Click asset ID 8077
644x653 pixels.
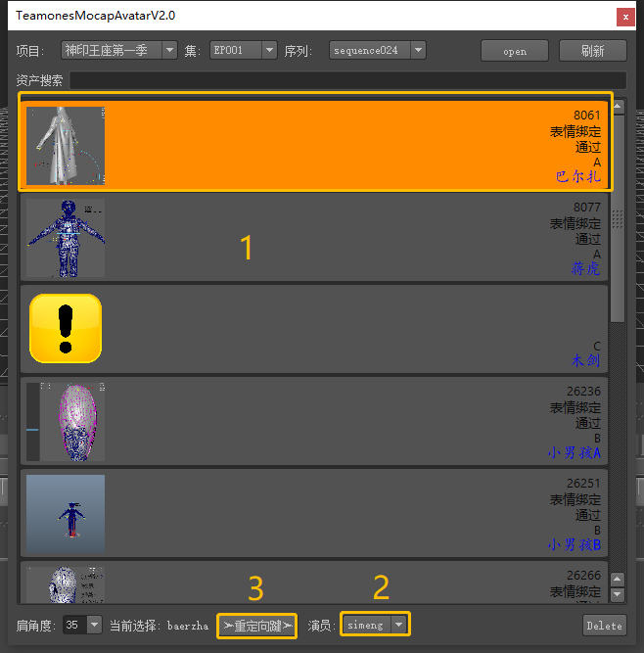tap(587, 208)
